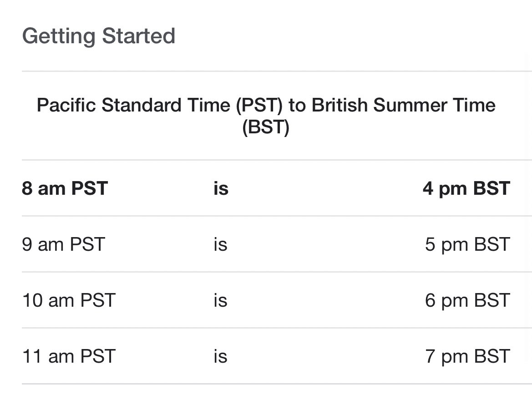Image resolution: width=532 pixels, height=400 pixels.
Task: Click the bold "BST" in the first row
Action: 491,188
